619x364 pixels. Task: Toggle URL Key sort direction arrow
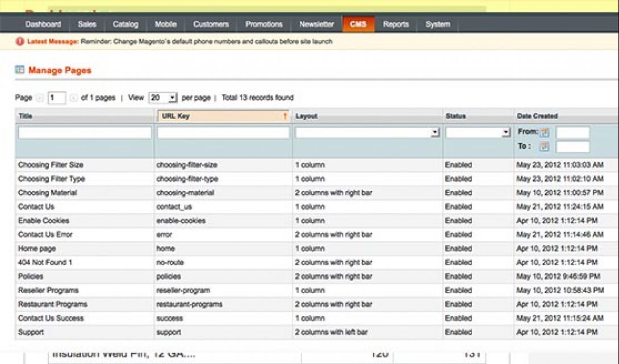[285, 116]
